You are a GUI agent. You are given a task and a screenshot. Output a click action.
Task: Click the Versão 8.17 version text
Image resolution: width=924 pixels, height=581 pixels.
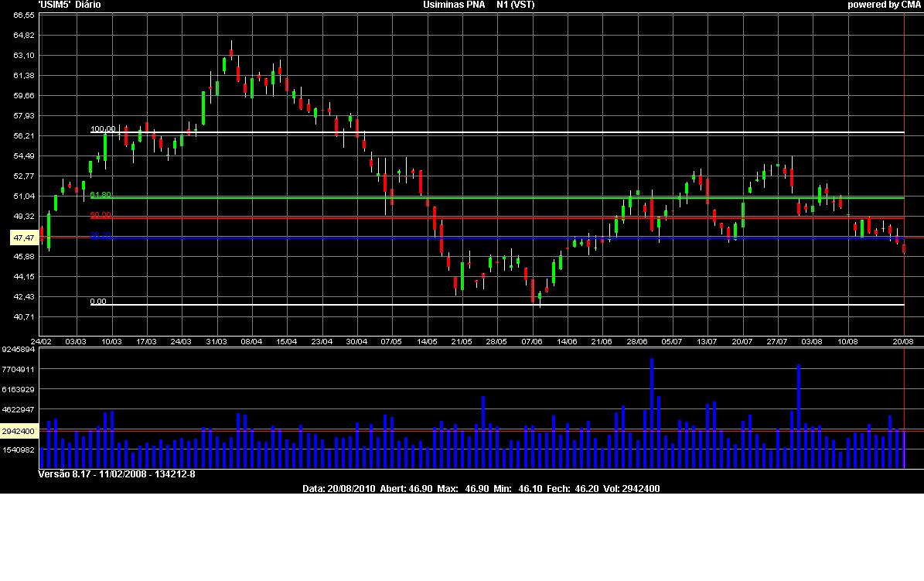point(116,474)
